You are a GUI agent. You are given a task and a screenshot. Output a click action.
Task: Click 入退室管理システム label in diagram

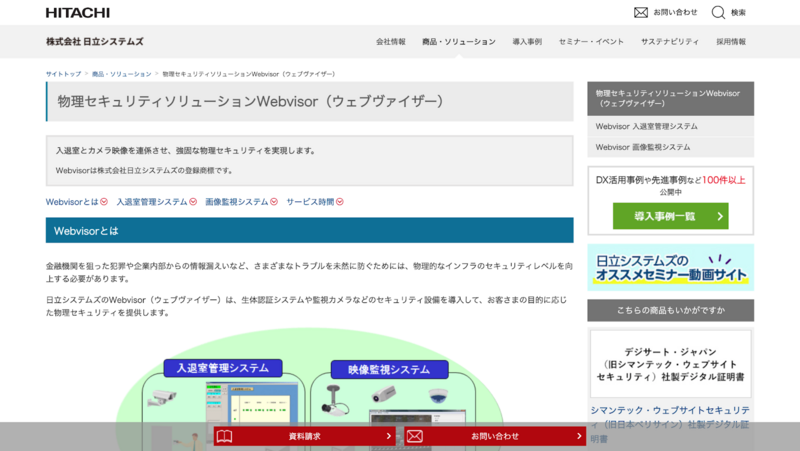223,368
